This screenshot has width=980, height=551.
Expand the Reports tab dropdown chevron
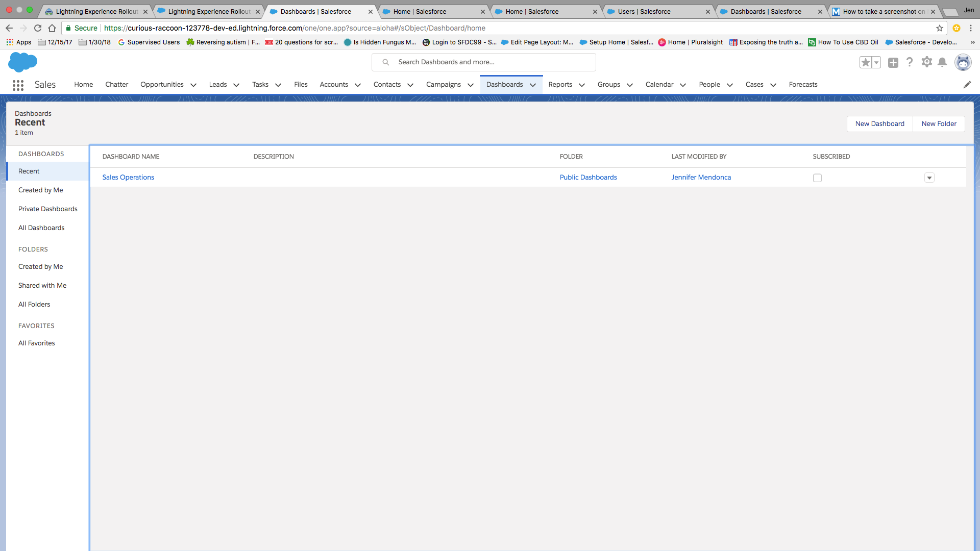(582, 85)
